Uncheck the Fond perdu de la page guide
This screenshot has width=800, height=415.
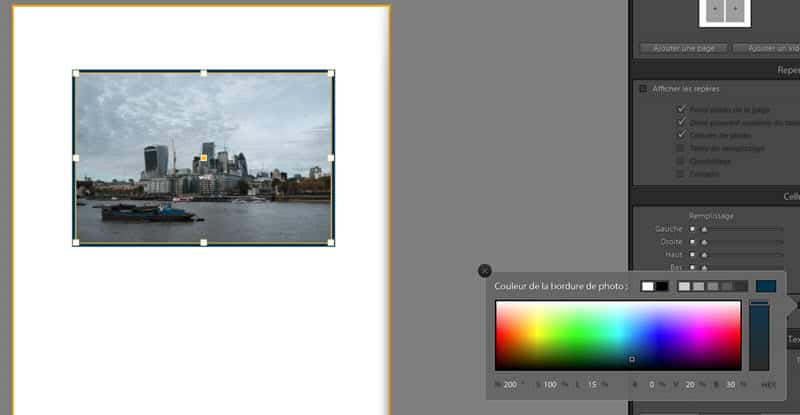click(x=681, y=109)
